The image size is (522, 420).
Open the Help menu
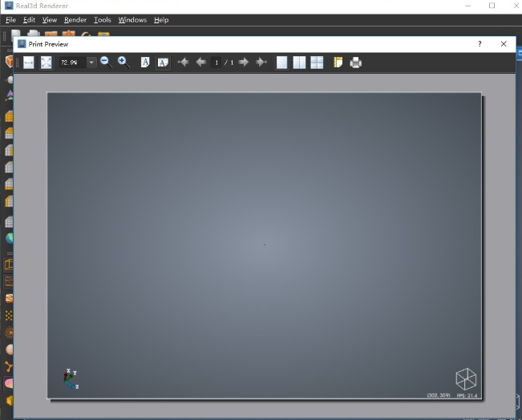coord(161,20)
